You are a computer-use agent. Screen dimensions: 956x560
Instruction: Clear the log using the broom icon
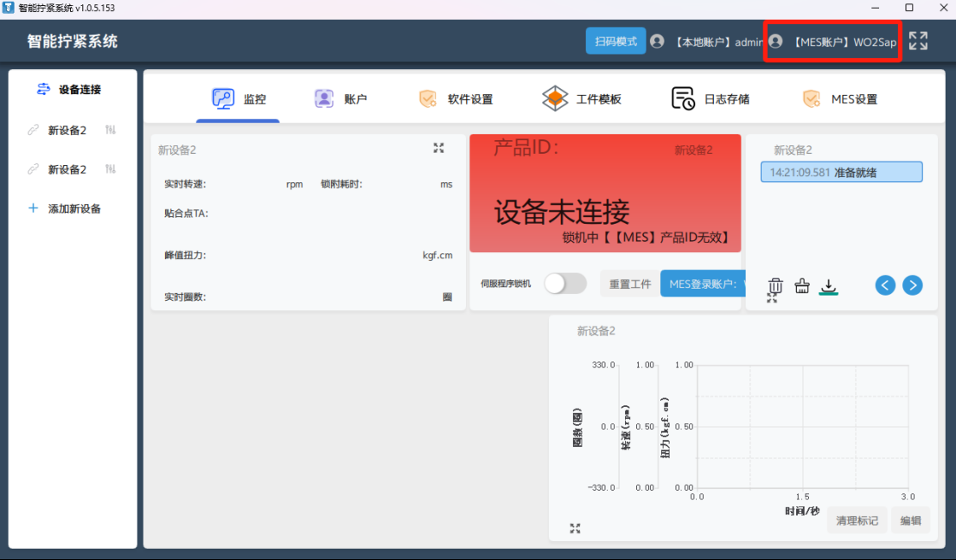[802, 285]
